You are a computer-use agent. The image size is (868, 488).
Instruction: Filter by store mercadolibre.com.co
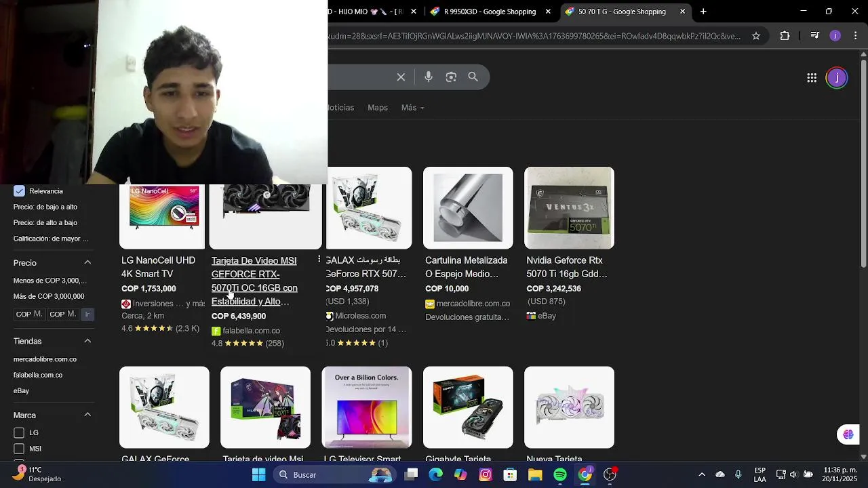click(x=45, y=359)
